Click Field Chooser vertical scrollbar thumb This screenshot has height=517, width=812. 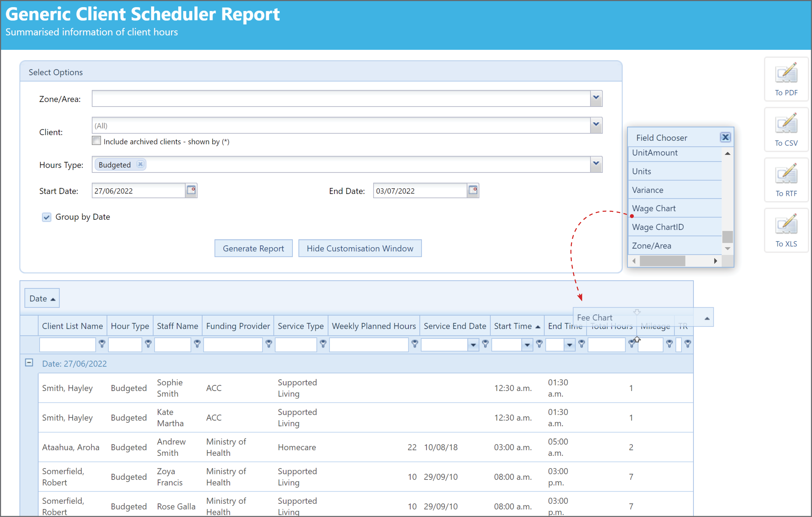point(727,237)
